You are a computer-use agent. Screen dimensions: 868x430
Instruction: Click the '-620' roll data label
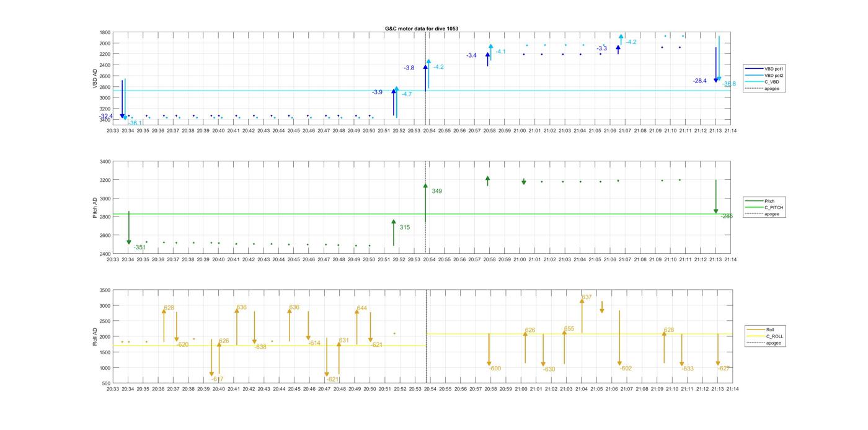[x=182, y=344]
